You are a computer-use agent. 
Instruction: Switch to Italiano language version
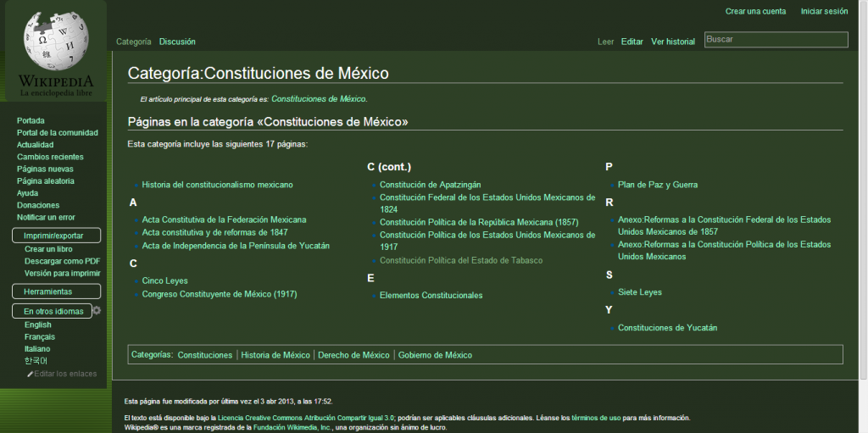point(37,349)
